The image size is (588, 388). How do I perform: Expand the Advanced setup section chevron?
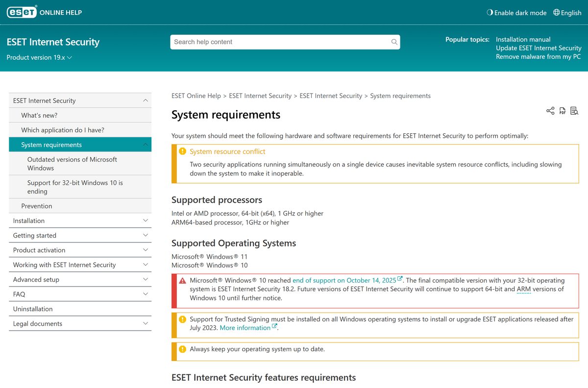(145, 279)
